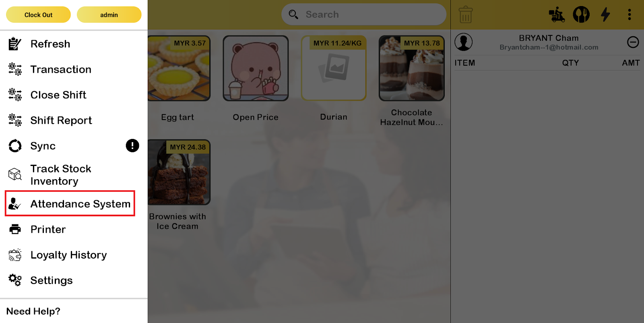The height and width of the screenshot is (323, 644).
Task: Click the trash bin icon
Action: pyautogui.click(x=466, y=15)
